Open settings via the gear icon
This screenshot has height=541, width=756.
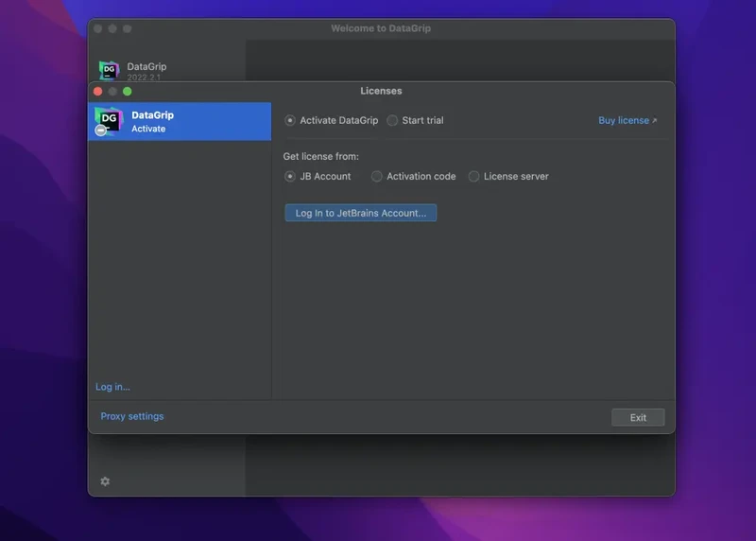[105, 481]
